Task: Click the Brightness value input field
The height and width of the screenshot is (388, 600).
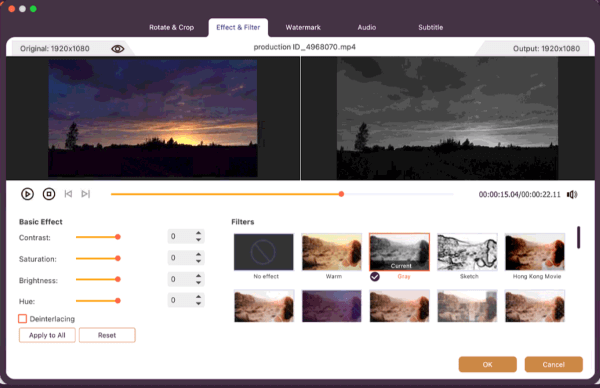Action: [x=181, y=279]
